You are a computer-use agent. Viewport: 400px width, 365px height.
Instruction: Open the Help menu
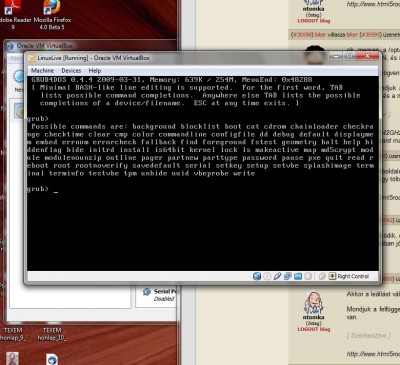(95, 71)
